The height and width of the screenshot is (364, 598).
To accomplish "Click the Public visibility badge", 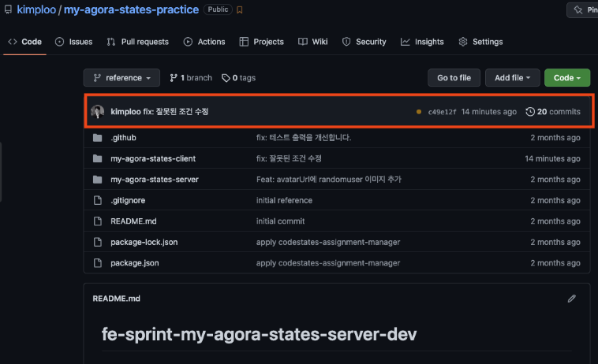I will pyautogui.click(x=218, y=9).
